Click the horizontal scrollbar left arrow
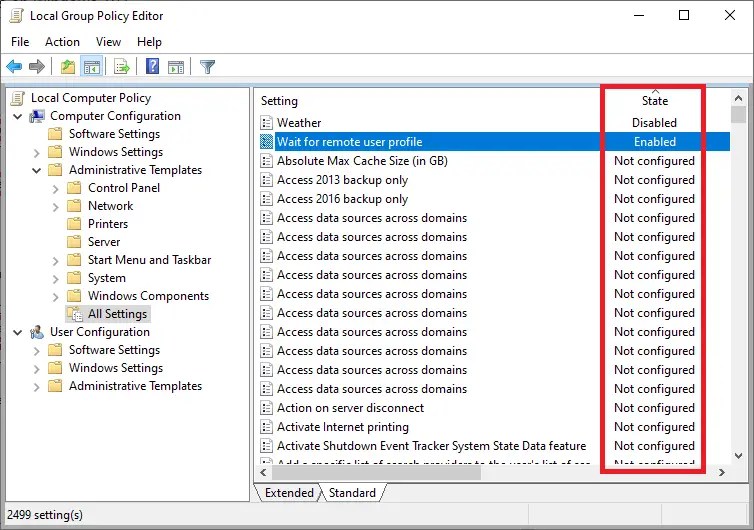 pyautogui.click(x=264, y=472)
